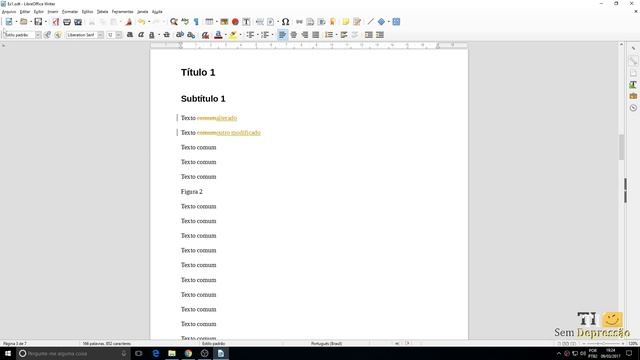Click the Insert Text Box icon
Image resolution: width=640 pixels, height=360 pixels.
pos(246,22)
